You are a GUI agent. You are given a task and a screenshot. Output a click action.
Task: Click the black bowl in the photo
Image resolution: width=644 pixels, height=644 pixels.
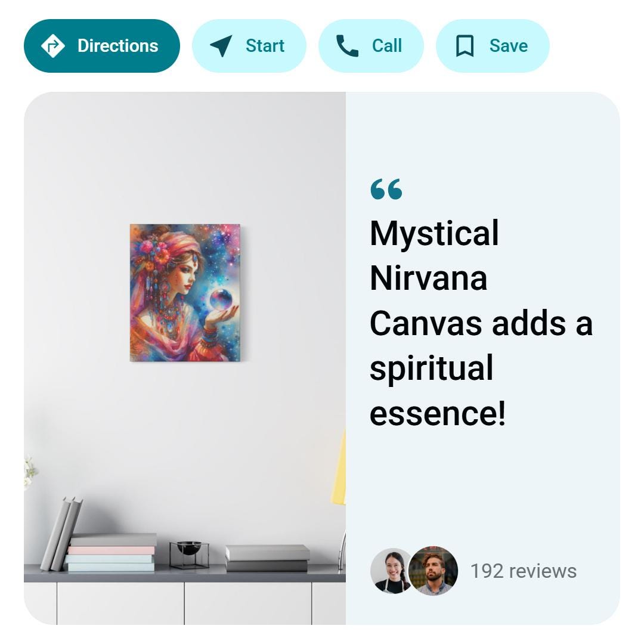coord(189,548)
